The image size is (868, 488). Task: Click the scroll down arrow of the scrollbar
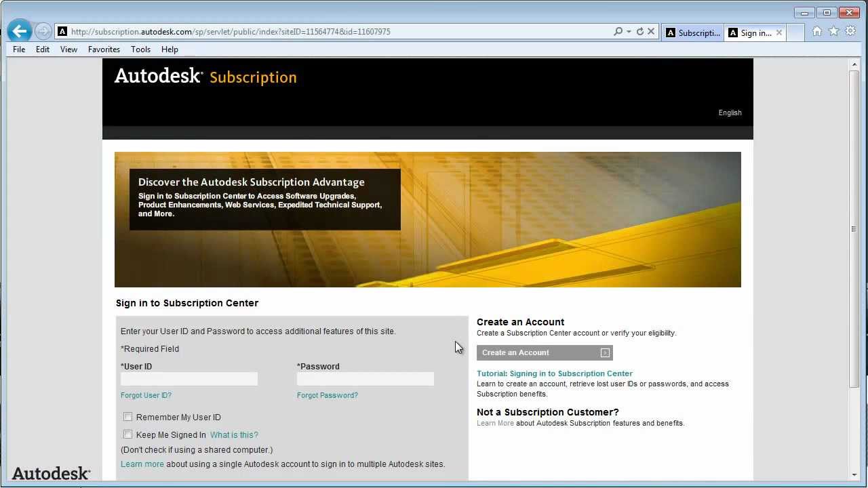(x=854, y=475)
